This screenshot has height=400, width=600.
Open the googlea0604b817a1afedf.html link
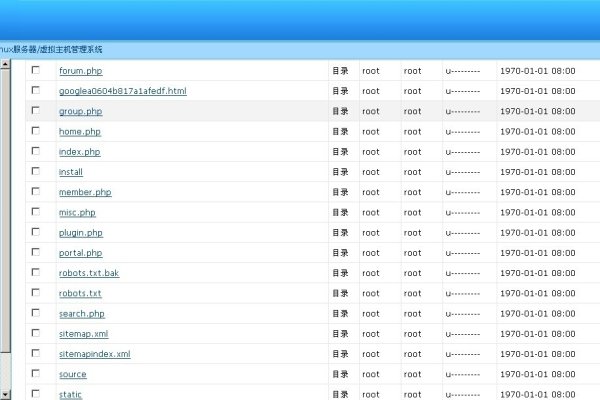click(x=122, y=91)
